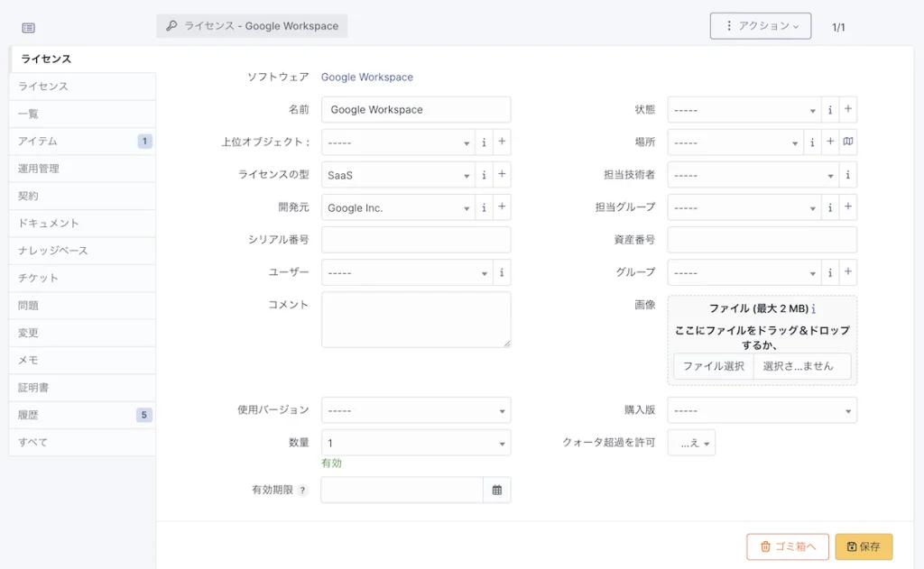Click help question mark beside 有効期限
The height and width of the screenshot is (569, 924).
pyautogui.click(x=302, y=490)
